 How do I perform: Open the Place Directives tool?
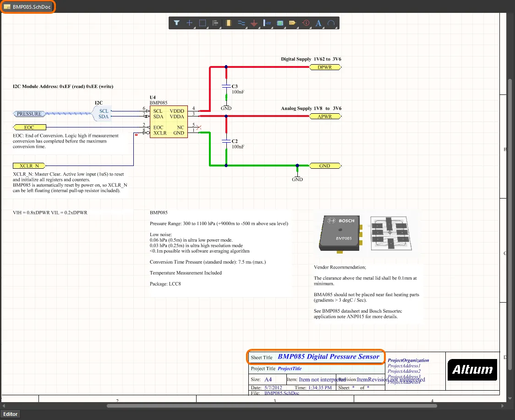click(306, 22)
